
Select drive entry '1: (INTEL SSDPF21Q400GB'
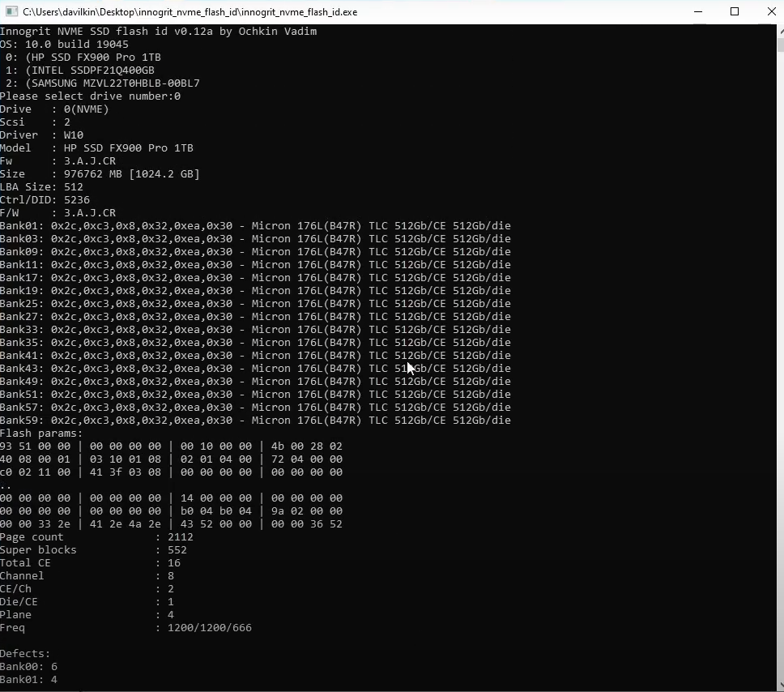point(80,70)
